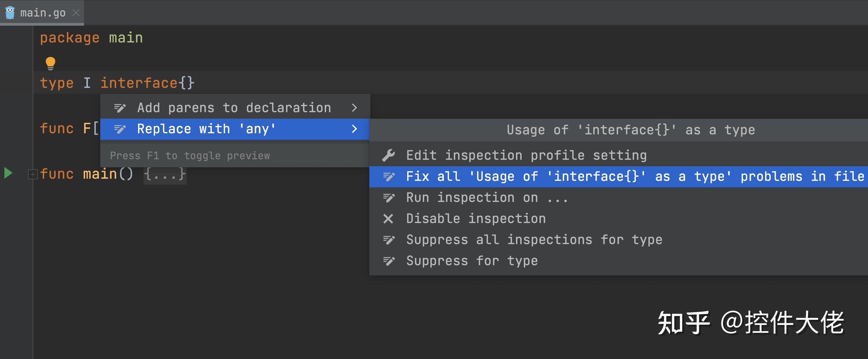
Task: Expand the folded main function body
Action: point(33,174)
